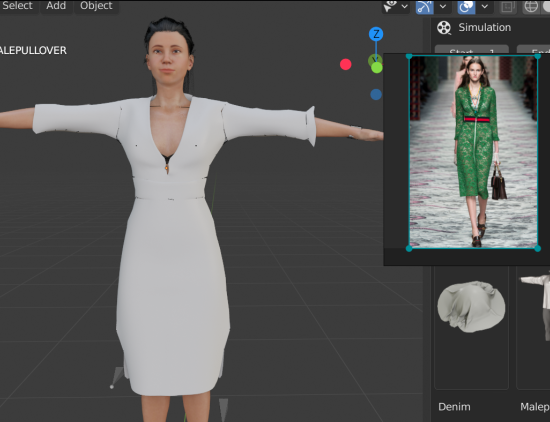Select the runway green dress reference image

click(x=473, y=152)
